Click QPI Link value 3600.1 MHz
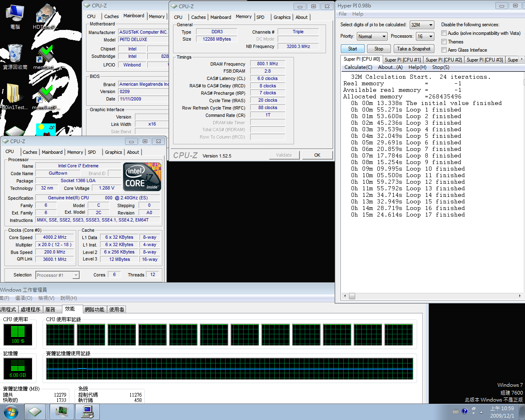This screenshot has height=420, width=525. 55,259
